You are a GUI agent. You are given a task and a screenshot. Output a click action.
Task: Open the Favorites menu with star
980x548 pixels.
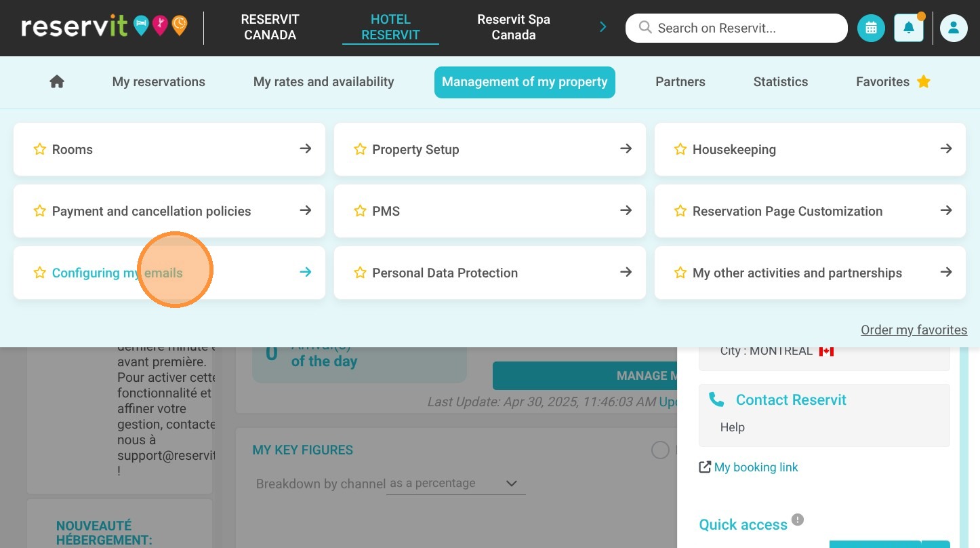893,82
